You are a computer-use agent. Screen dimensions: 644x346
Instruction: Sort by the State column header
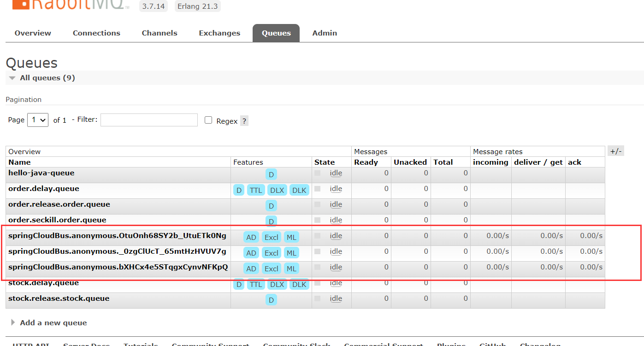(x=325, y=162)
